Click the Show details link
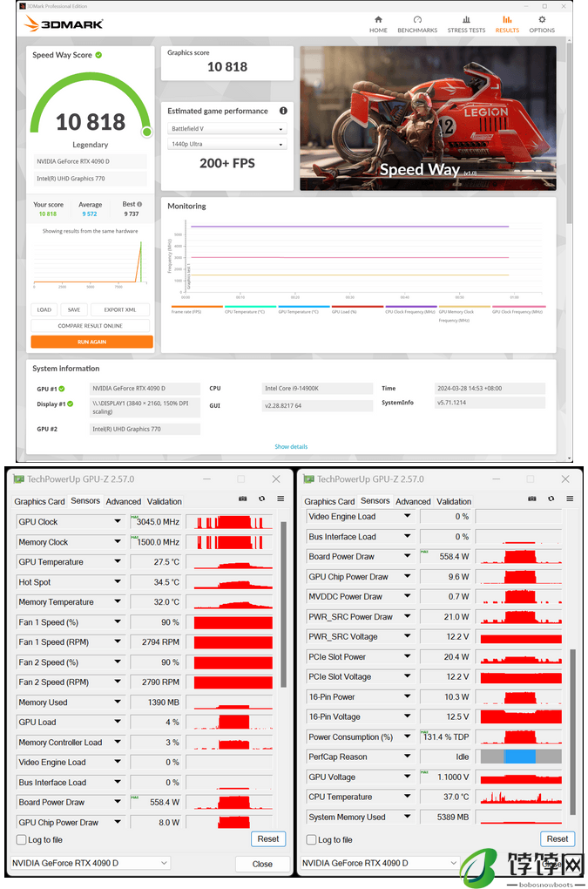Screen dimensions: 588x889 (x=291, y=447)
